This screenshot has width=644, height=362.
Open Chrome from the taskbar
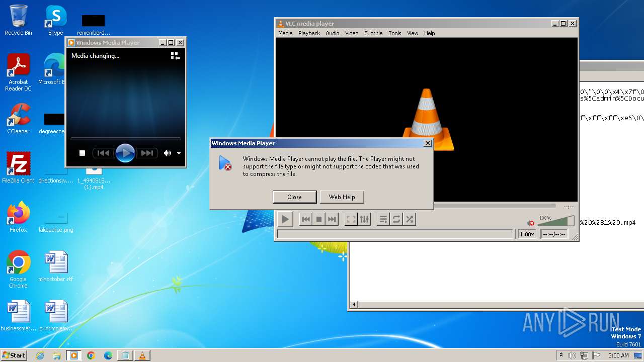pos(91,355)
